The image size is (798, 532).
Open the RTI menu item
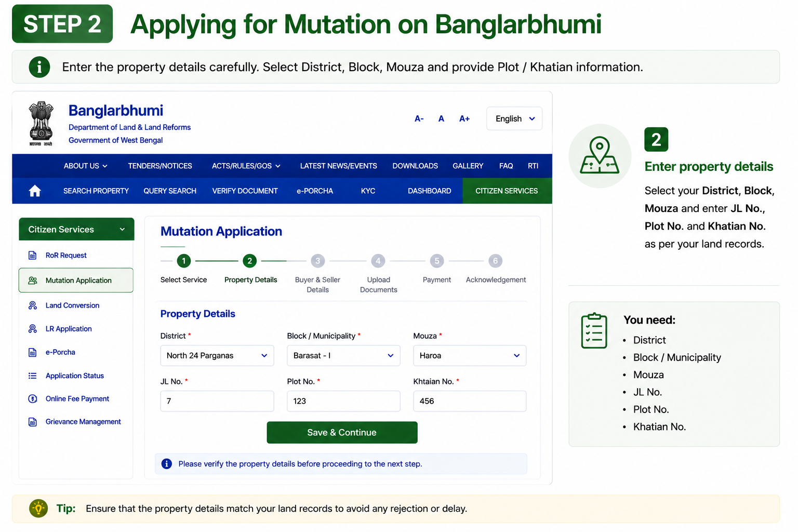coord(533,166)
